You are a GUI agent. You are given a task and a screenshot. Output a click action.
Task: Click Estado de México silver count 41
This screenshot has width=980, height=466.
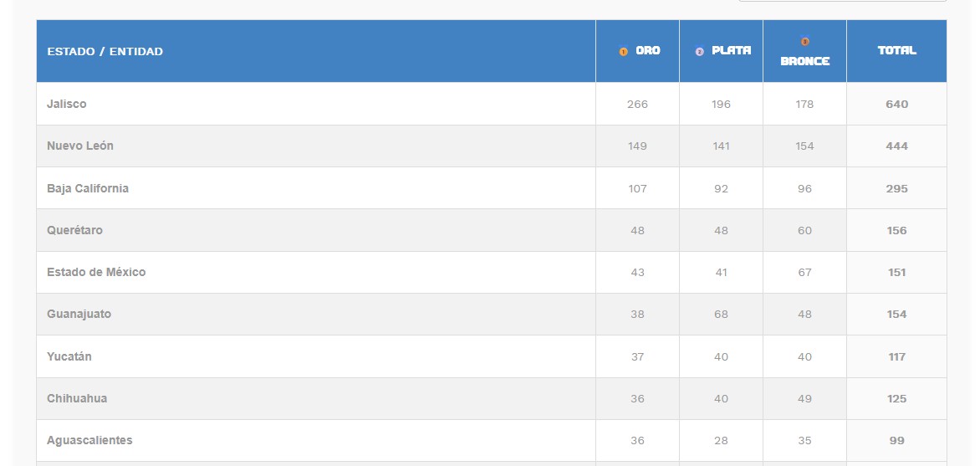click(722, 273)
